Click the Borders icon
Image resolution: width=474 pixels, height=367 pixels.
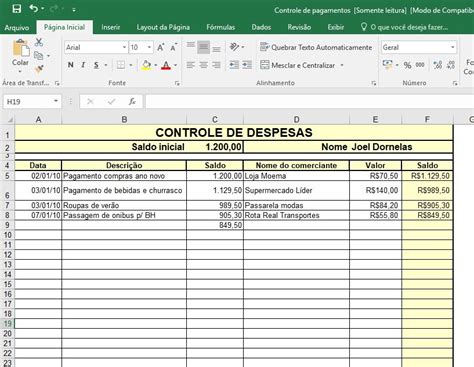[121, 65]
